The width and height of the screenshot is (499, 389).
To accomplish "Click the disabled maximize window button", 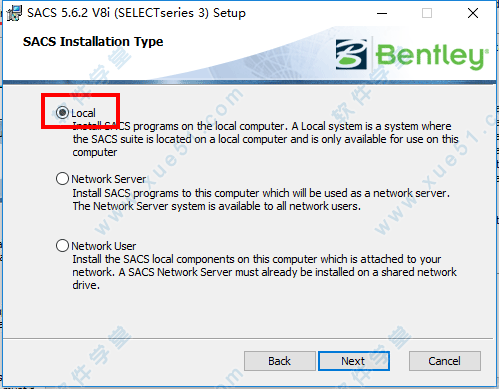I will (x=427, y=13).
